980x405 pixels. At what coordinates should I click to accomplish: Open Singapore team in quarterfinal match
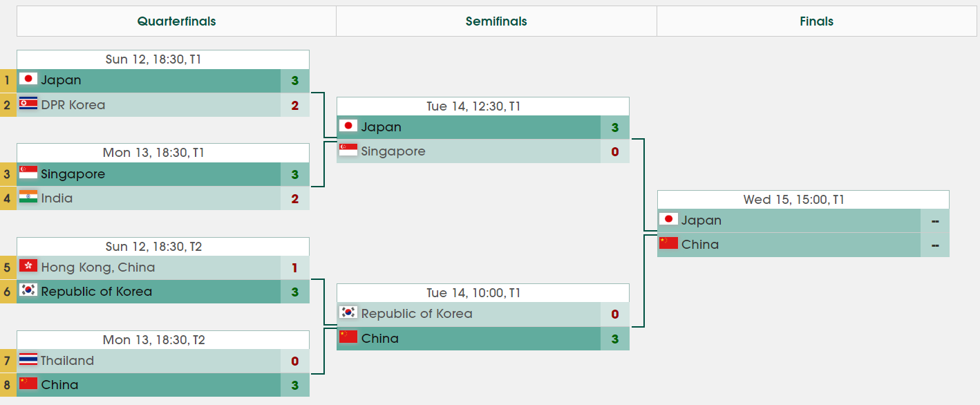pos(73,174)
